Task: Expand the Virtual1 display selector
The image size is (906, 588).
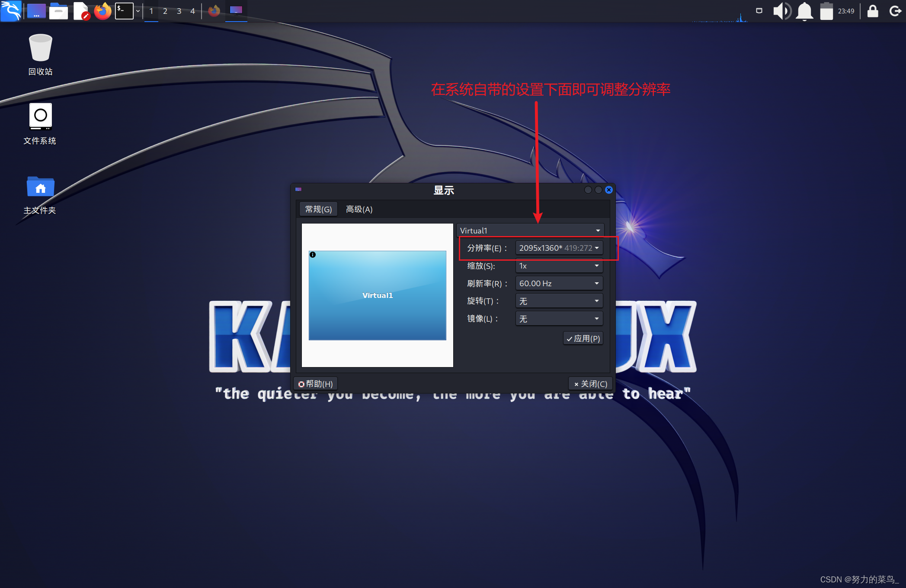Action: [530, 230]
